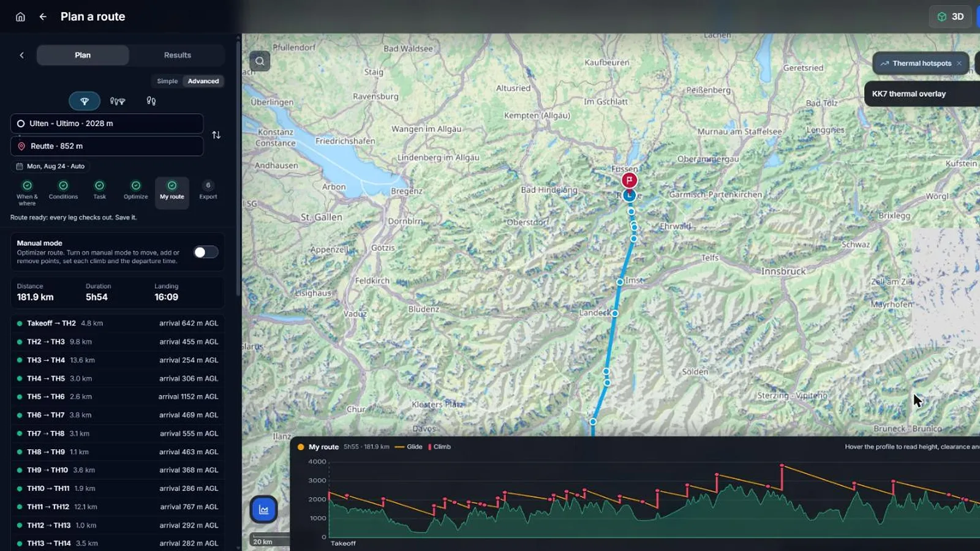
Task: Select the TH11 → TH12 leg row
Action: click(x=117, y=507)
